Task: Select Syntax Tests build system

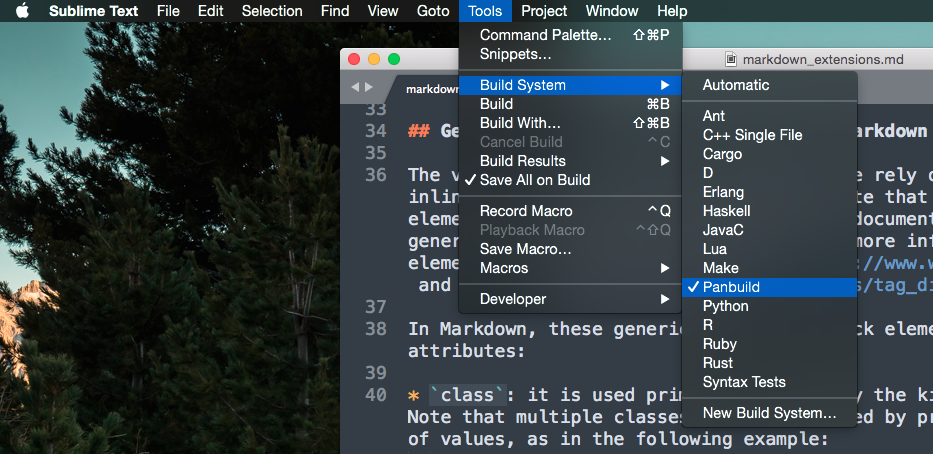Action: [769, 383]
